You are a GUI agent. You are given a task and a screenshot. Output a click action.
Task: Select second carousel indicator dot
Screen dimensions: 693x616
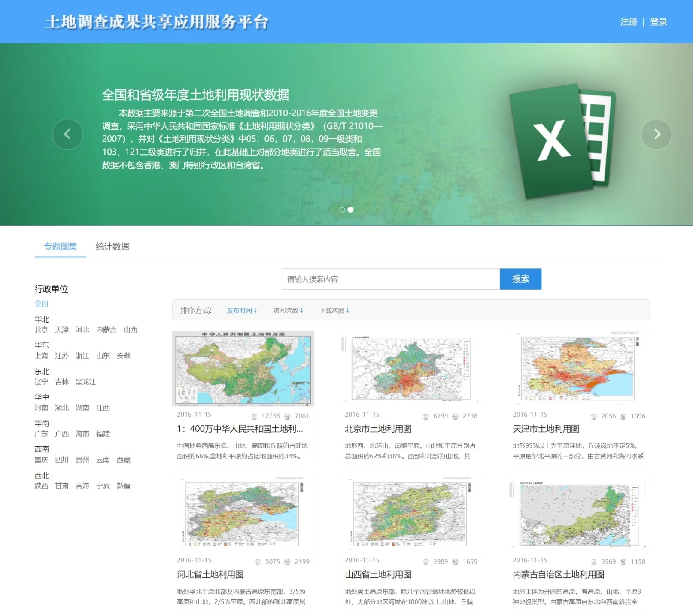350,210
